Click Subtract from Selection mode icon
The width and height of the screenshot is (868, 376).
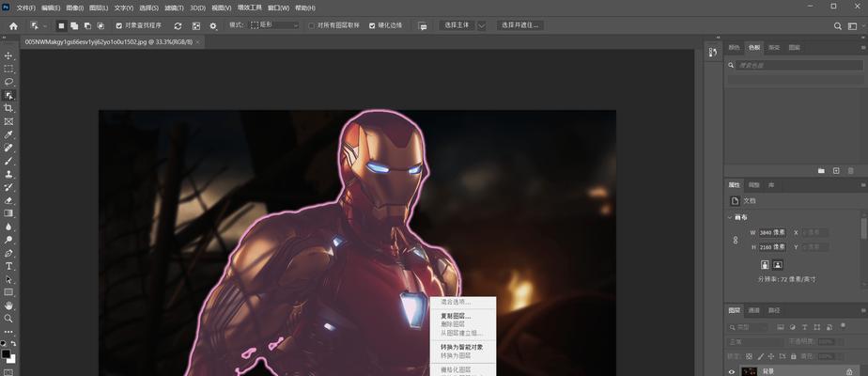pyautogui.click(x=87, y=25)
